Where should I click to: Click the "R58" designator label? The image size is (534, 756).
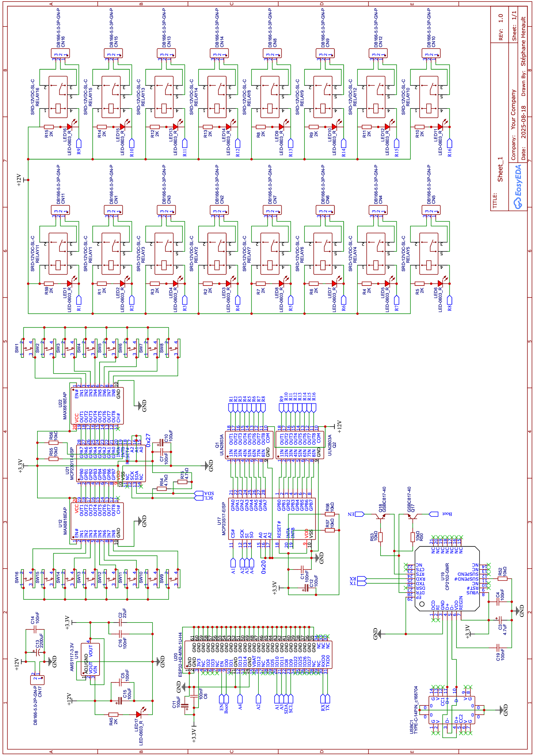coord(327,508)
